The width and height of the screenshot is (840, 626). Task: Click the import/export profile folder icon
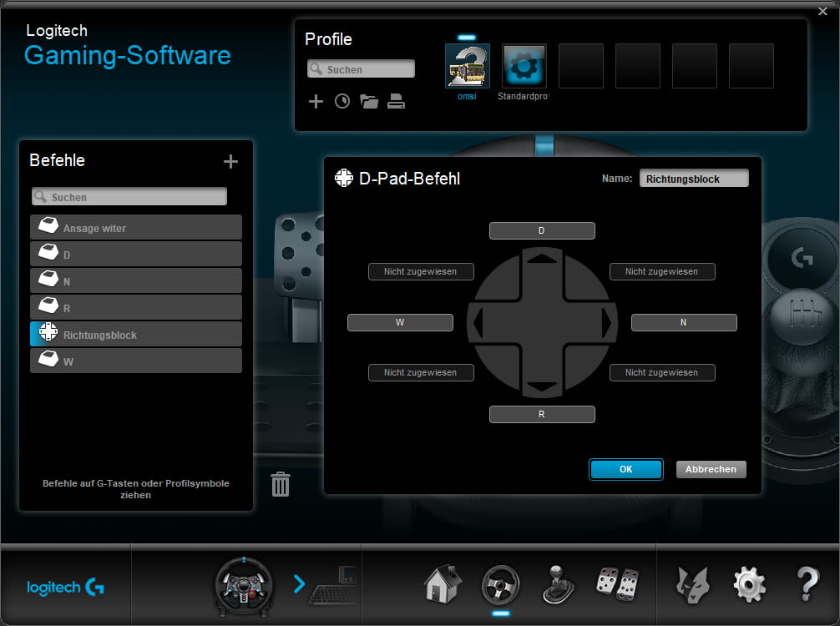click(369, 102)
